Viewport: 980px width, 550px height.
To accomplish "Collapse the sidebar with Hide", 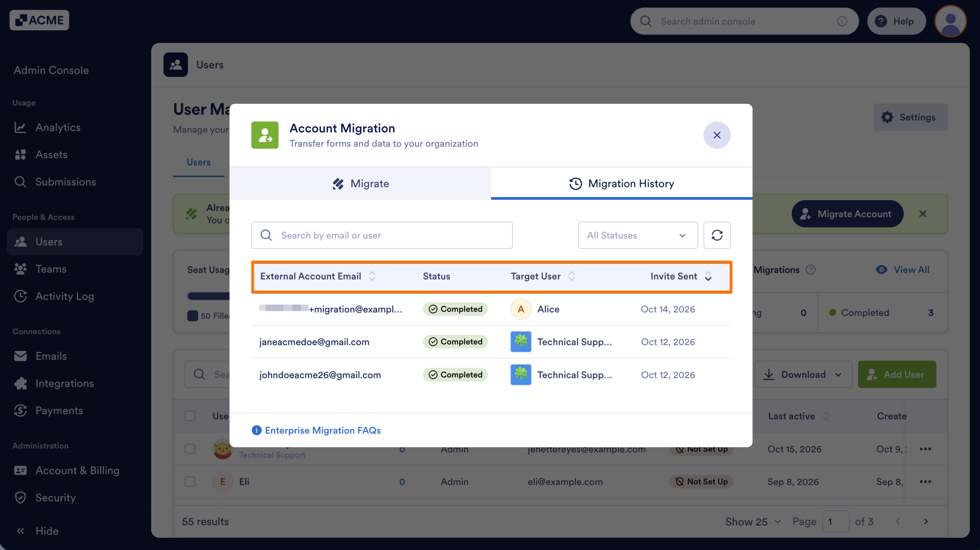I will point(38,531).
